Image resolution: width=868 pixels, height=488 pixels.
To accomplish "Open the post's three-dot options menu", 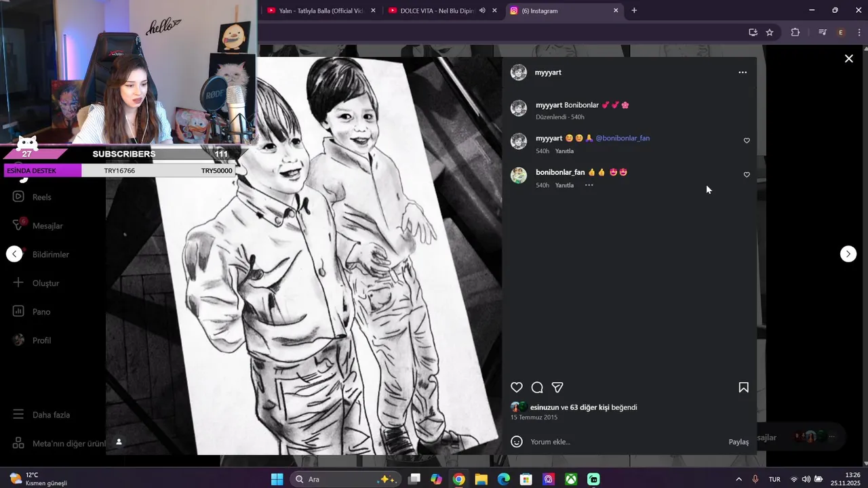I will 743,73.
